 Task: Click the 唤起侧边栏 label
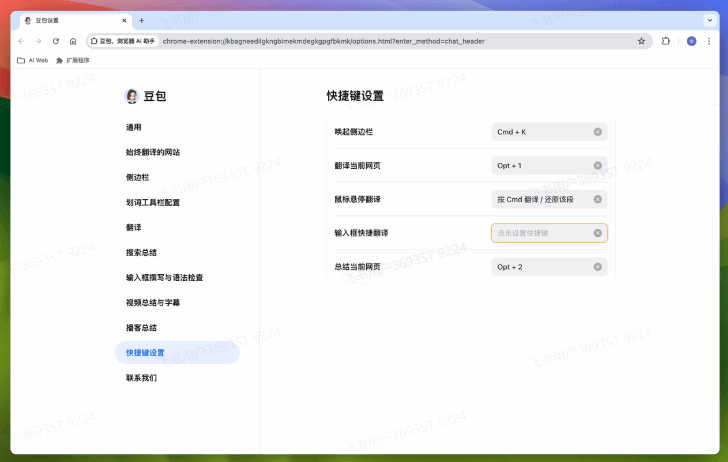[354, 132]
